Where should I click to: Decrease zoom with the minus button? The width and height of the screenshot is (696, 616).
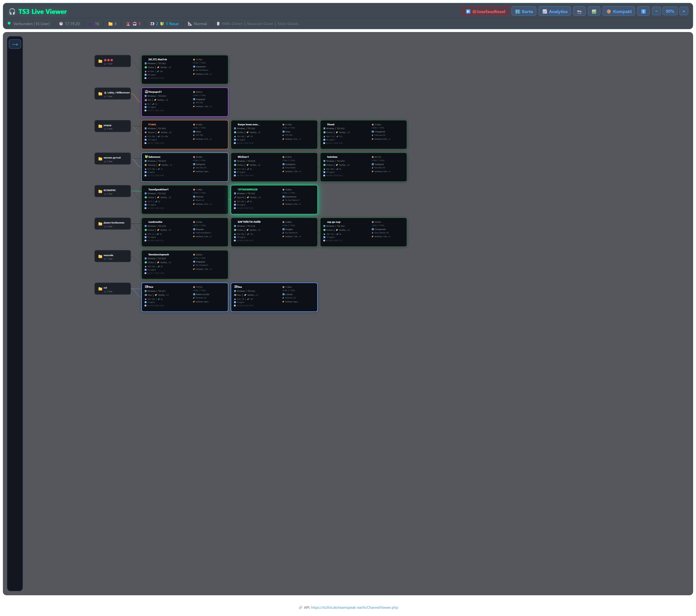[x=656, y=11]
